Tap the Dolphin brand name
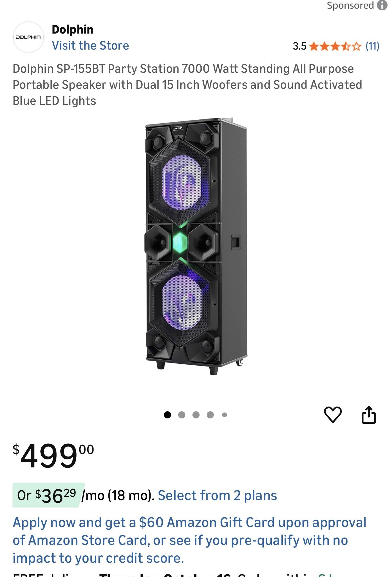The width and height of the screenshot is (392, 577). pyautogui.click(x=72, y=29)
